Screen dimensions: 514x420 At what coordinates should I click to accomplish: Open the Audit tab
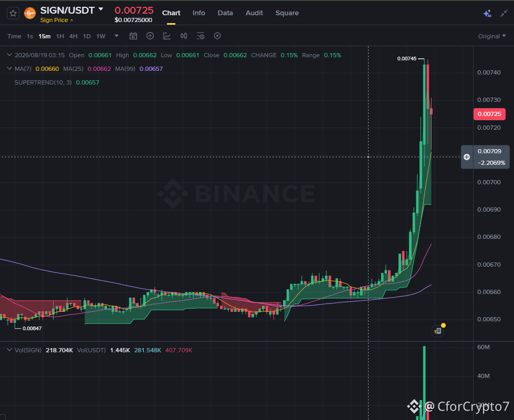254,13
